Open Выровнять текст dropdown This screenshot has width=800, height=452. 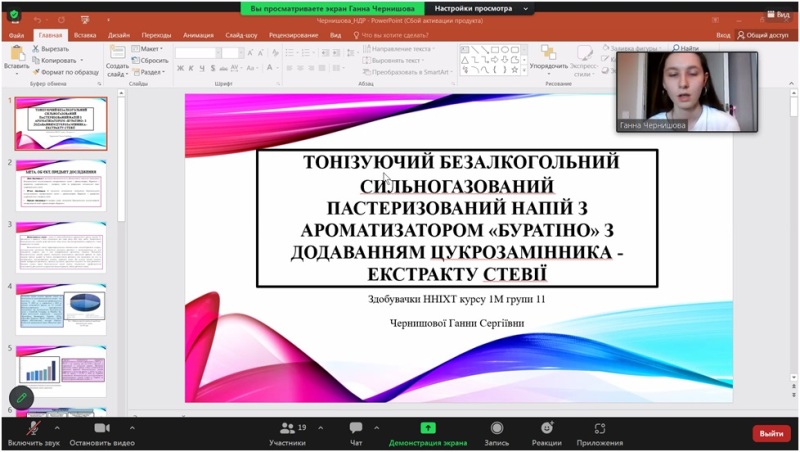coord(393,60)
